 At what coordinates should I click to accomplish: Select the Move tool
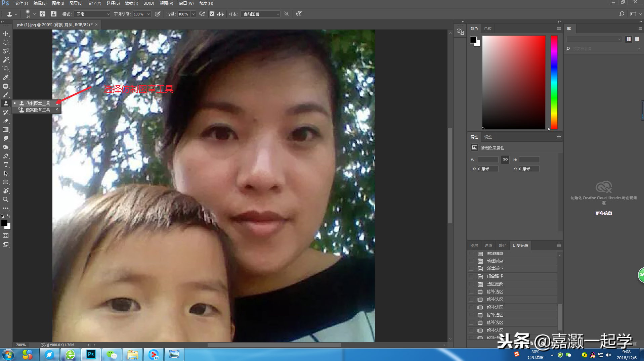6,34
